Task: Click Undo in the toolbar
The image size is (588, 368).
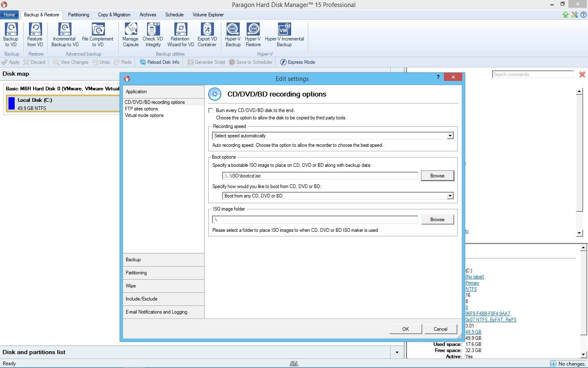Action: pyautogui.click(x=101, y=62)
